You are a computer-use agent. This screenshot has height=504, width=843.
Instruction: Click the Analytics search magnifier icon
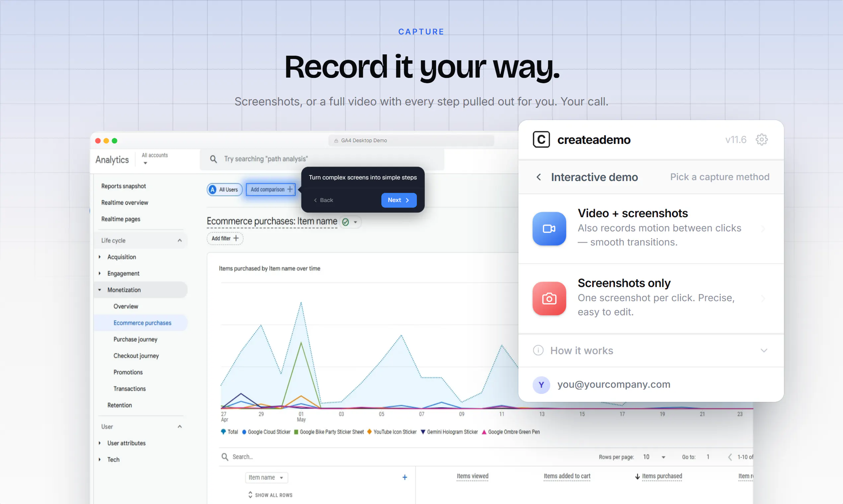click(x=213, y=159)
